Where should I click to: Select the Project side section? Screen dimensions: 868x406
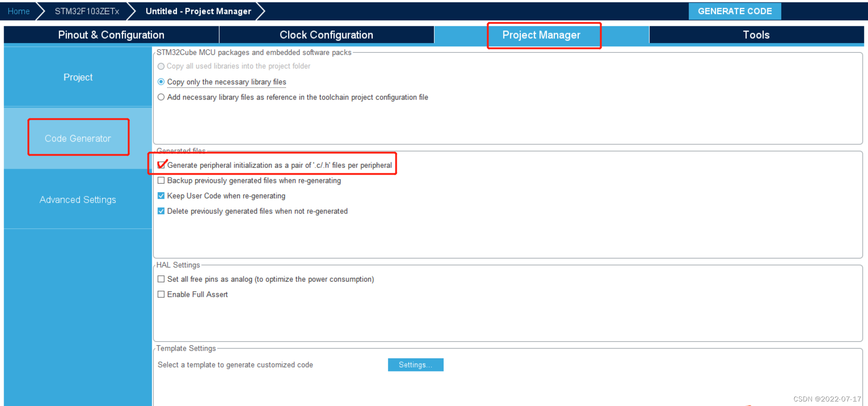point(78,77)
